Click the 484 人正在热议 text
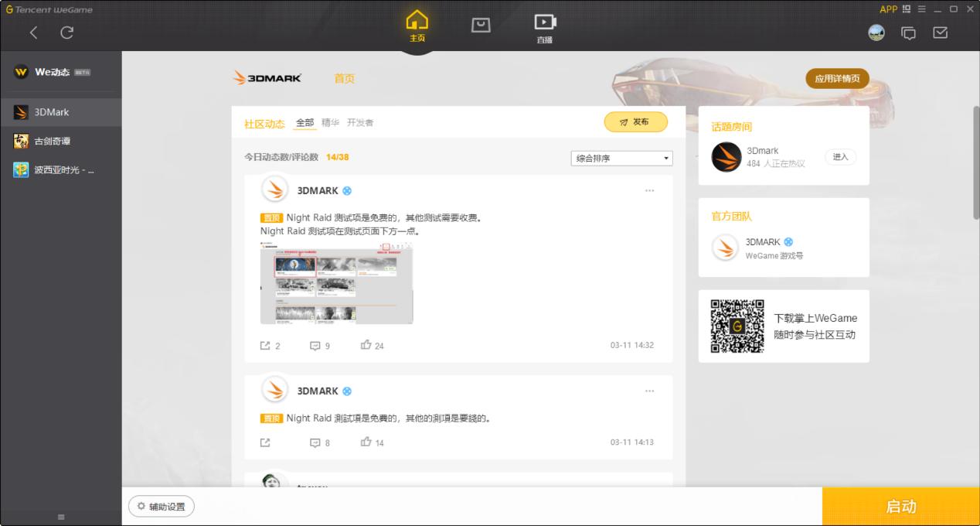The width and height of the screenshot is (980, 526). (776, 164)
